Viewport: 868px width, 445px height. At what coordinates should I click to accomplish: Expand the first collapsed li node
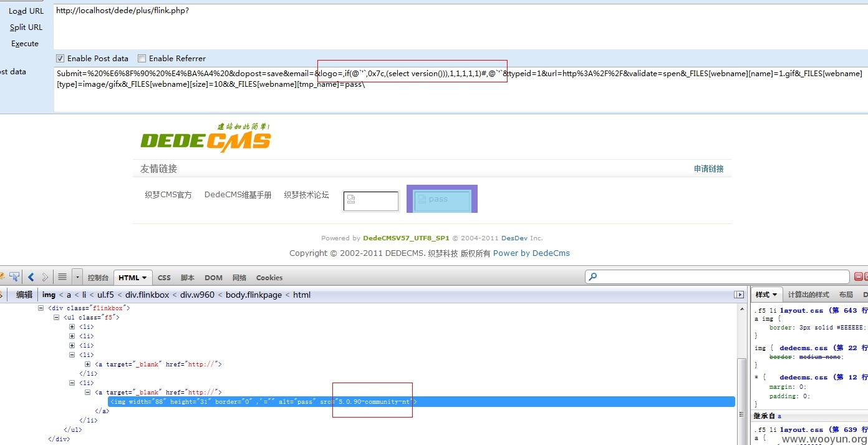pyautogui.click(x=72, y=326)
